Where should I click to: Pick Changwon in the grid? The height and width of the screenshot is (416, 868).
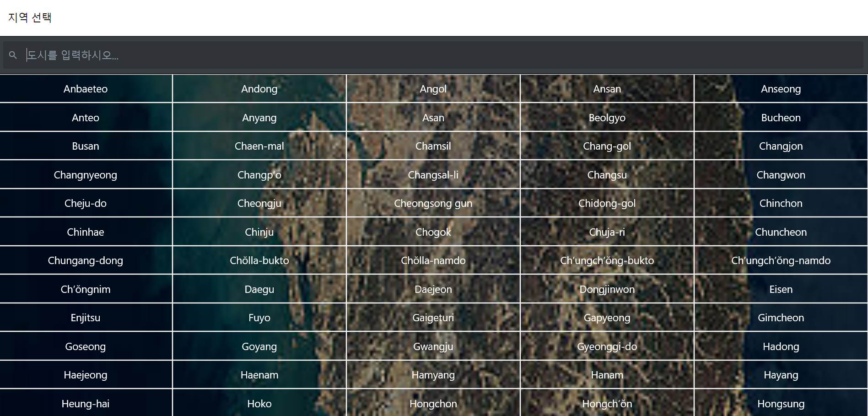781,175
